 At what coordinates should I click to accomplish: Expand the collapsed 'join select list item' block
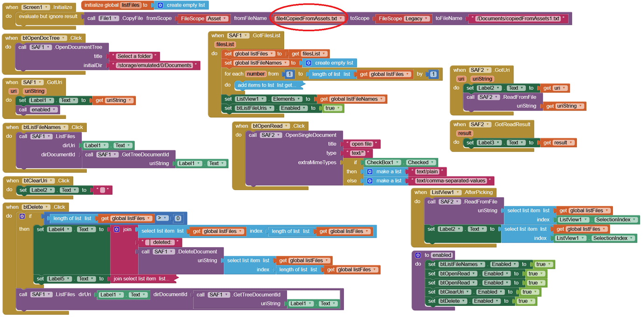click(x=143, y=279)
